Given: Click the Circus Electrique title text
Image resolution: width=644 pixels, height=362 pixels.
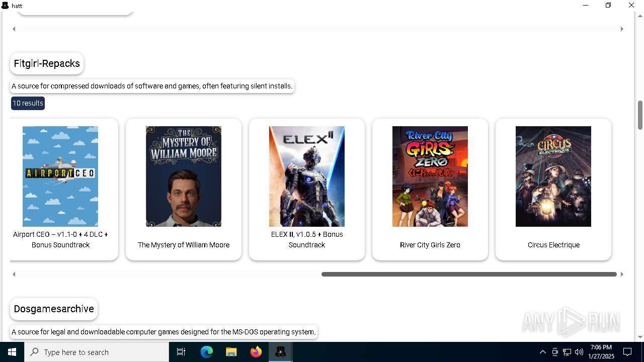Looking at the screenshot, I should 553,245.
